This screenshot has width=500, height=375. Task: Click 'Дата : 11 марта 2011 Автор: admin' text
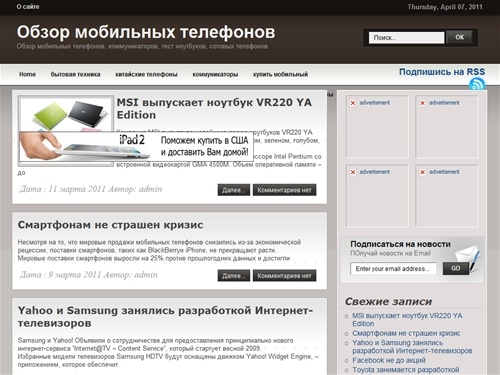click(x=91, y=189)
